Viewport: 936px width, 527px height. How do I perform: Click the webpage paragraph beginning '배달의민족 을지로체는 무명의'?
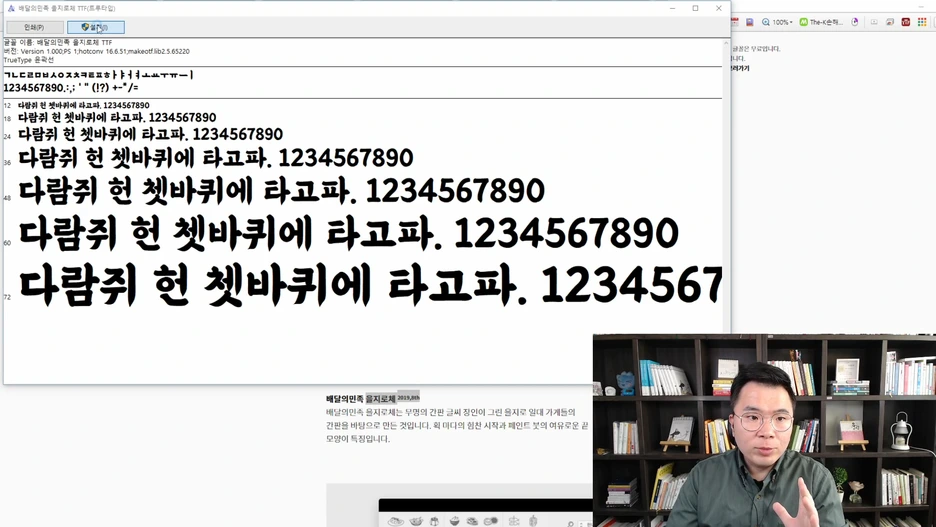click(x=457, y=426)
